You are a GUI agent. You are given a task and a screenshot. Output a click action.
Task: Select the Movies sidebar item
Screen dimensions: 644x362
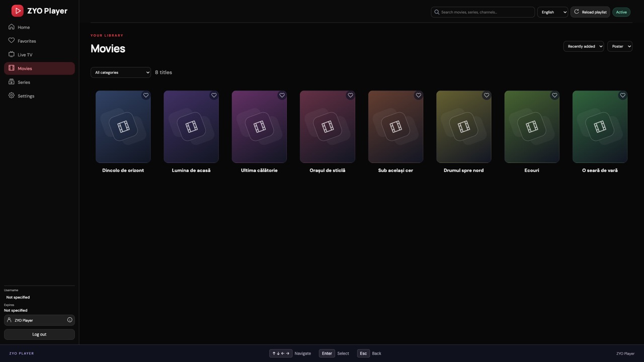pos(39,68)
